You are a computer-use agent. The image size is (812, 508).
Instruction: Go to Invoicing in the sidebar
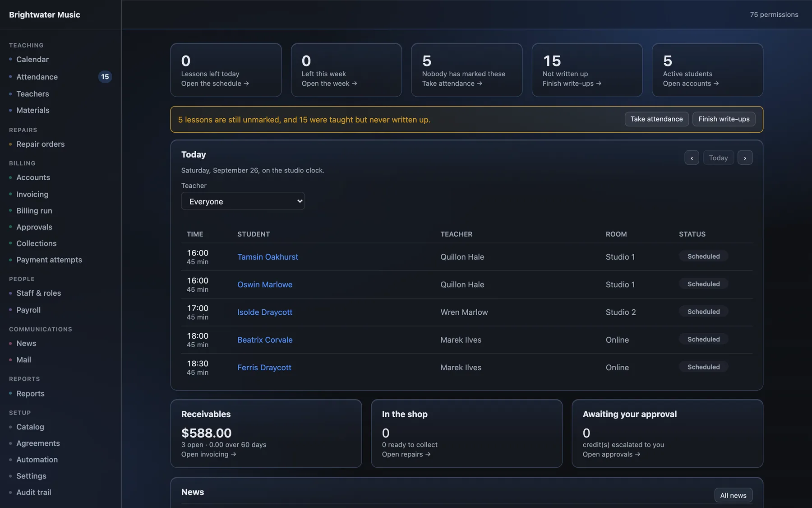[32, 194]
